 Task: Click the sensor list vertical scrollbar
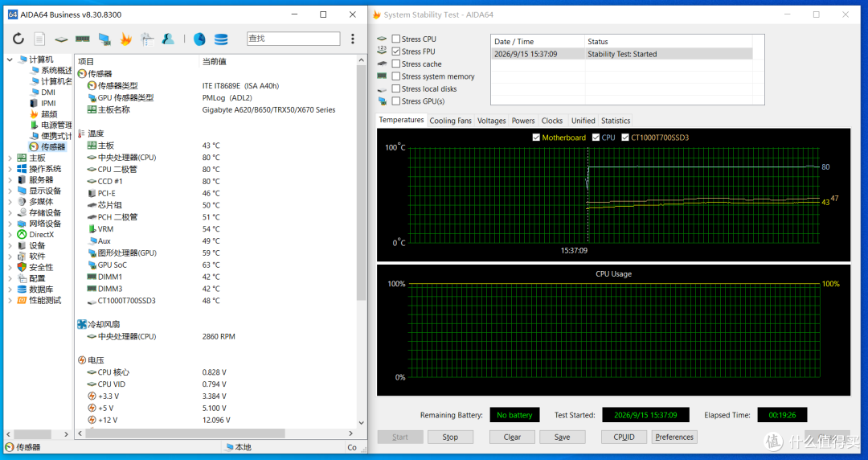[x=362, y=183]
